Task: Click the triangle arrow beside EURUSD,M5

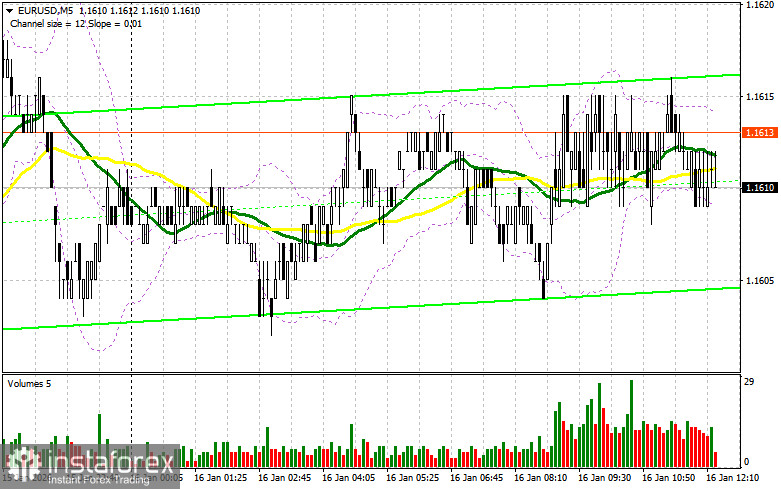Action: 9,10
